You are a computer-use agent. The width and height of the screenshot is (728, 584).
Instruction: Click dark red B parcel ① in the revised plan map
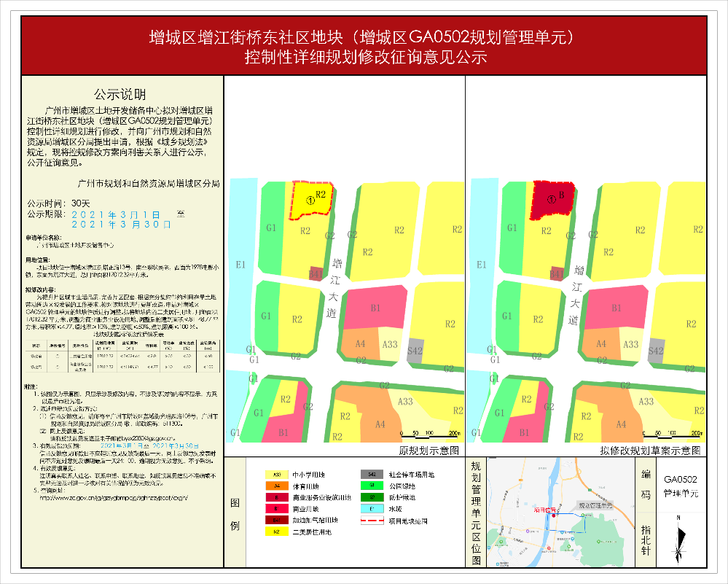(x=552, y=200)
